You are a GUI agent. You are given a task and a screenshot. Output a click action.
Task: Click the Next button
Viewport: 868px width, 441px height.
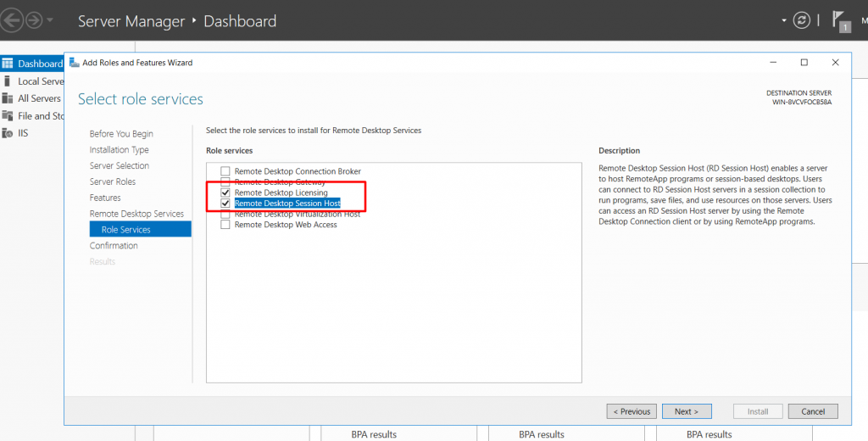pyautogui.click(x=687, y=411)
